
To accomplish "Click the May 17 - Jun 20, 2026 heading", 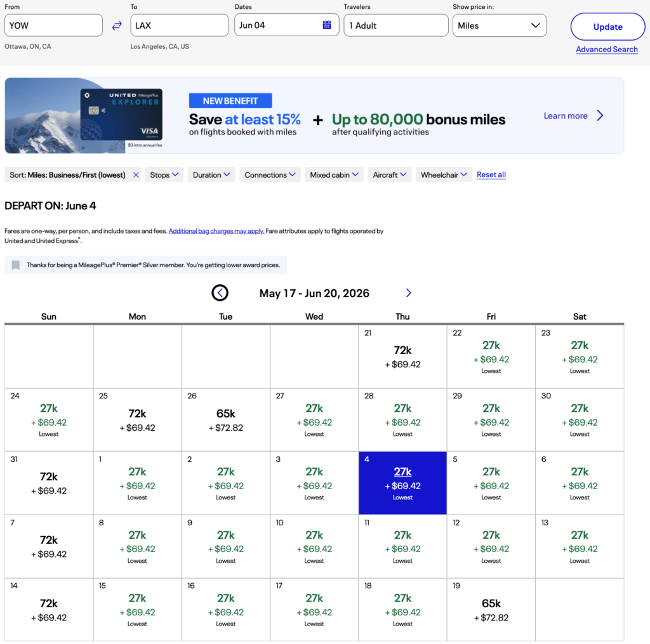I will pyautogui.click(x=314, y=293).
